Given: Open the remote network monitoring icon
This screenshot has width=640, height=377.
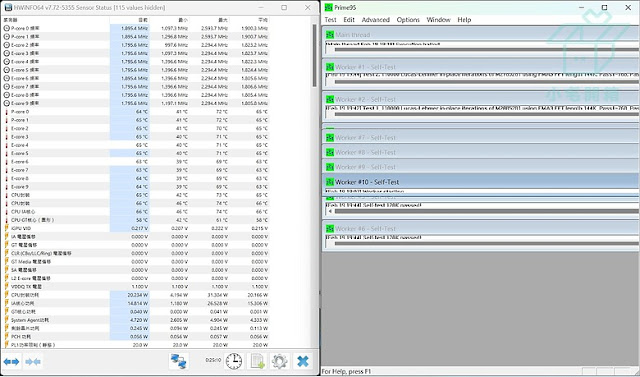Looking at the screenshot, I should [x=179, y=361].
